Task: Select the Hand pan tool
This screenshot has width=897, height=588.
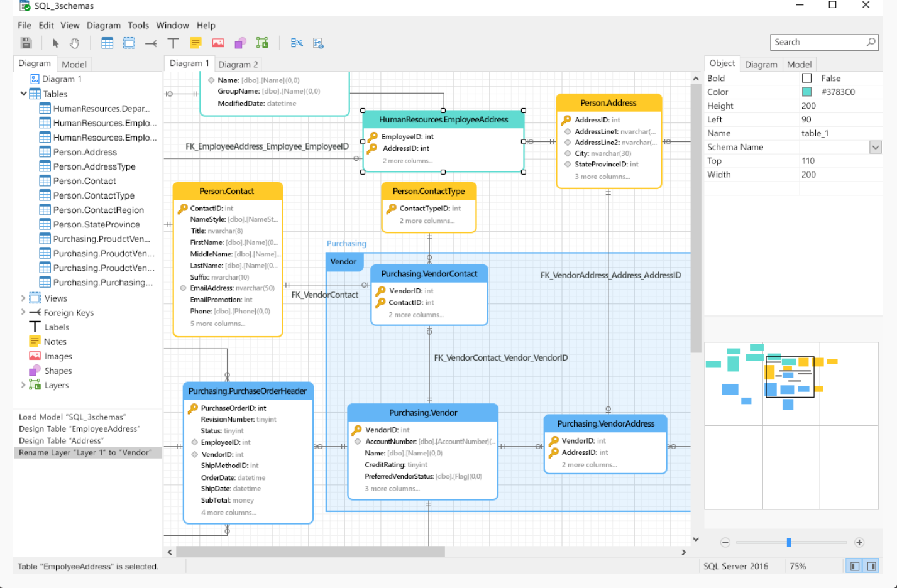Action: point(75,43)
